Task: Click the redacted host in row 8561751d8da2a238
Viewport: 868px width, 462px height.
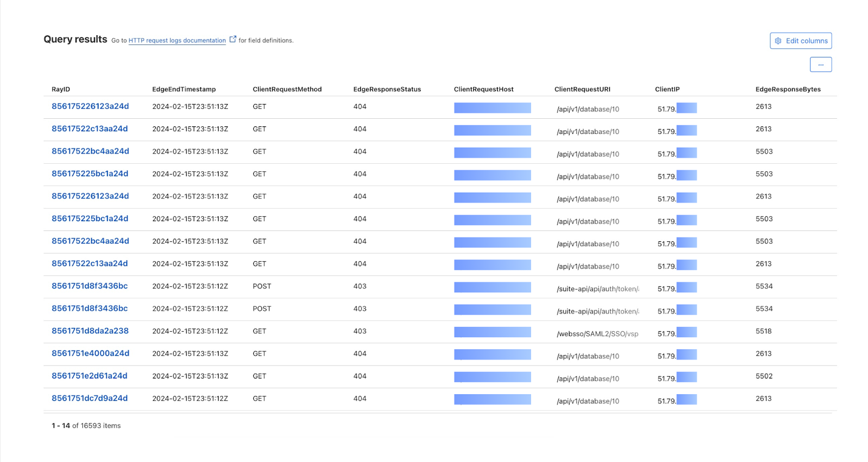Action: click(493, 332)
